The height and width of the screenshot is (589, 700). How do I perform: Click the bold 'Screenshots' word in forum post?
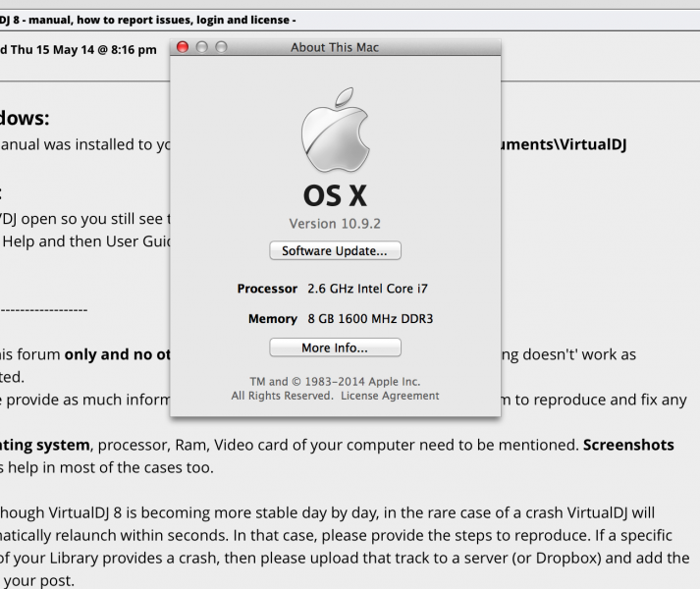pyautogui.click(x=628, y=445)
